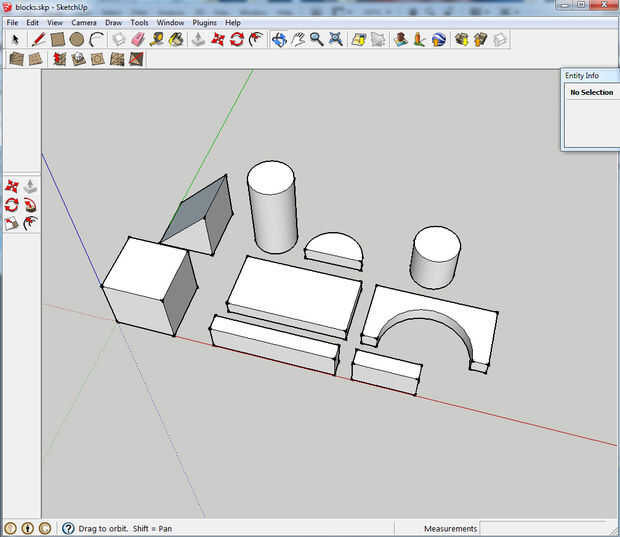
Task: Click the tall cylinder block in viewport
Action: pos(272,210)
